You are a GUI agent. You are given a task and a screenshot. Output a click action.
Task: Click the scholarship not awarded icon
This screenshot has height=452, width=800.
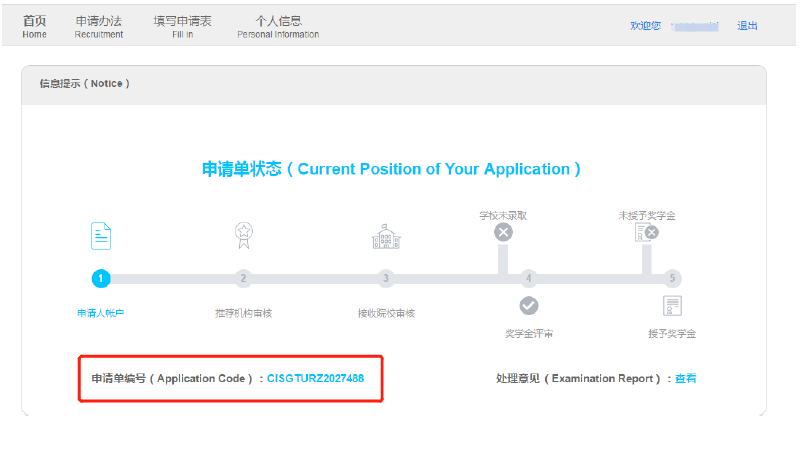(646, 232)
